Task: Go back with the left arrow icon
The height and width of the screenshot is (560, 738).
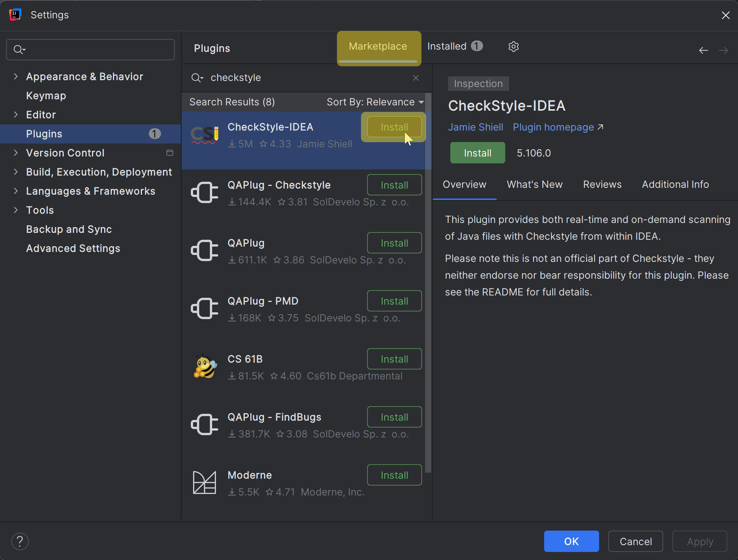Action: coord(703,50)
